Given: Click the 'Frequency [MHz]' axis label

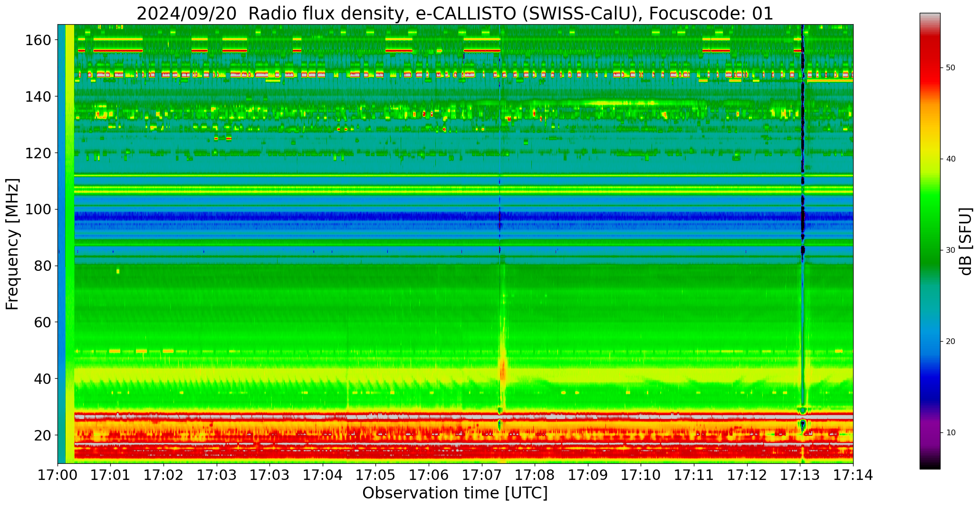Looking at the screenshot, I should point(12,244).
